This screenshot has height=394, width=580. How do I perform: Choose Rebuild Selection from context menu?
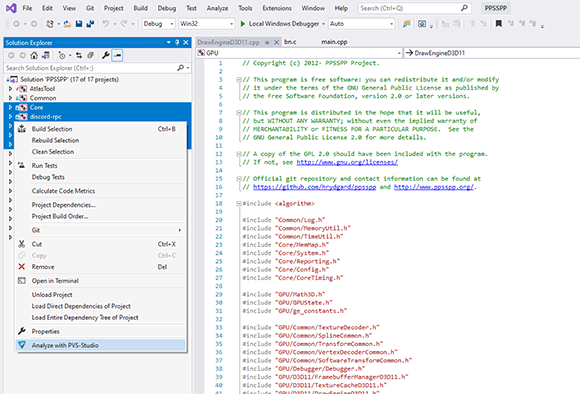tap(100, 140)
